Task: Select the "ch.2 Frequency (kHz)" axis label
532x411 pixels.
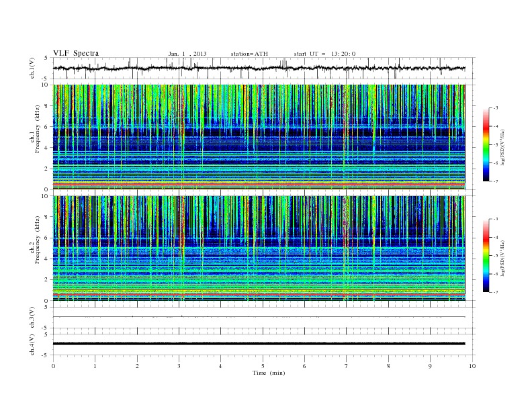Action: click(34, 240)
